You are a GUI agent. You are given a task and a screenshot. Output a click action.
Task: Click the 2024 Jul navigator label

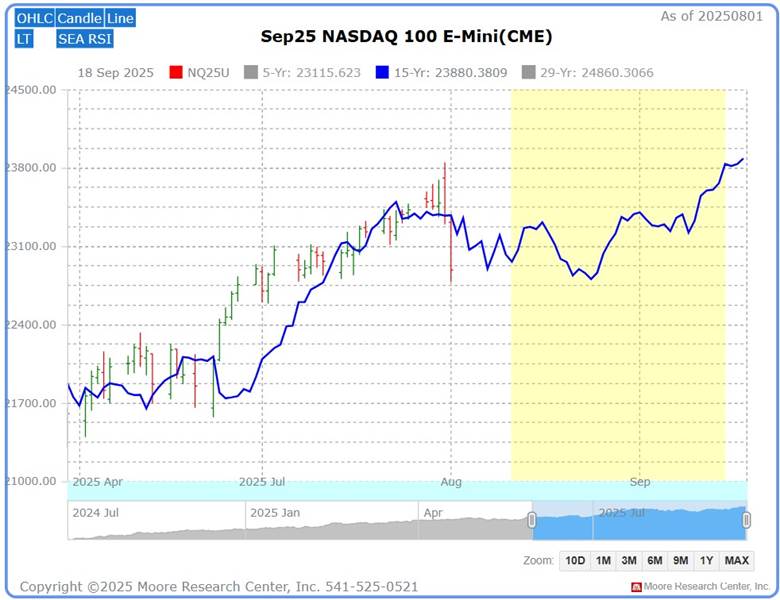click(96, 513)
